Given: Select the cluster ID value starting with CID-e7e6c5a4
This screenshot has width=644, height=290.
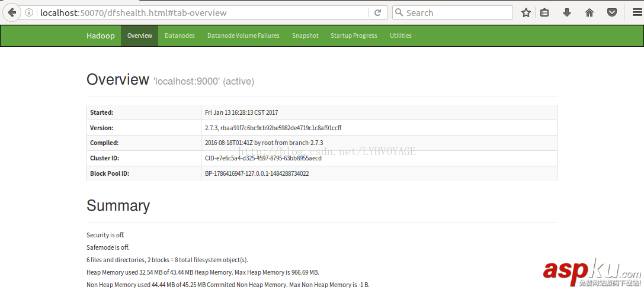Looking at the screenshot, I should [x=263, y=158].
